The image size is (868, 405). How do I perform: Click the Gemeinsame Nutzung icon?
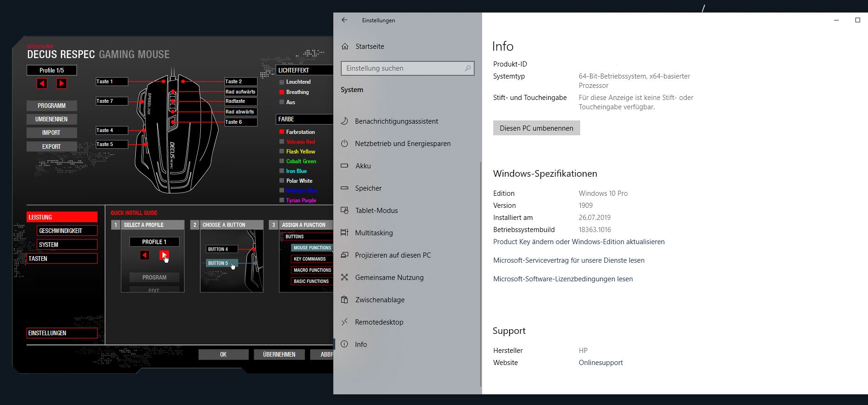(345, 277)
